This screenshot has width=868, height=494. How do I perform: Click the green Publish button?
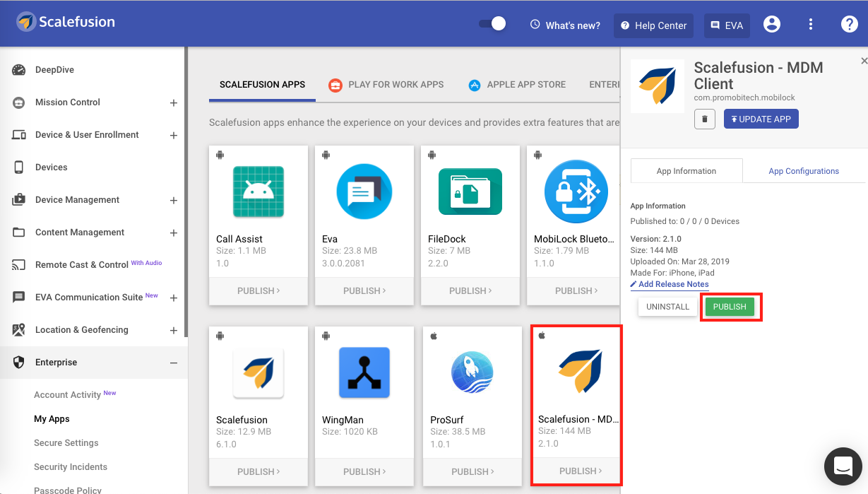tap(730, 307)
